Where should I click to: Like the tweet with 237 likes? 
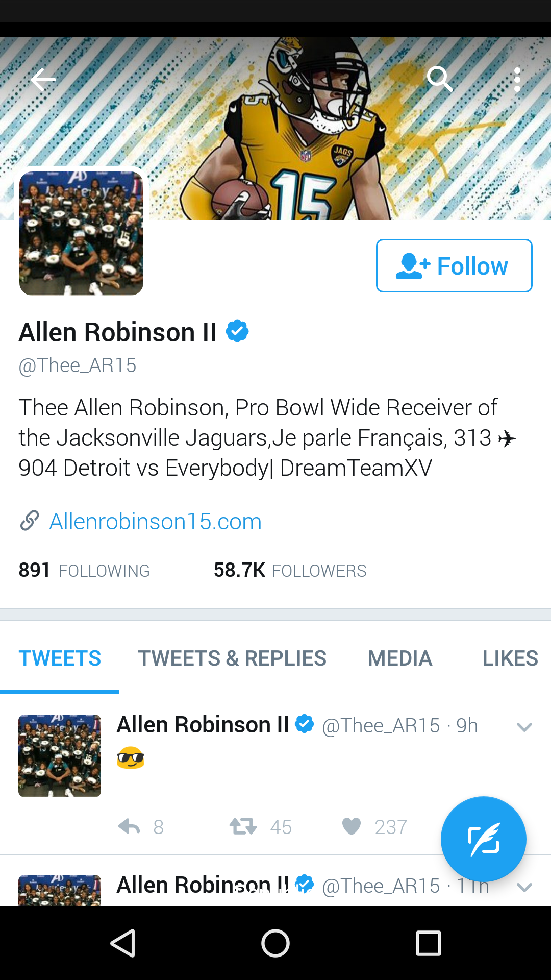pos(351,826)
